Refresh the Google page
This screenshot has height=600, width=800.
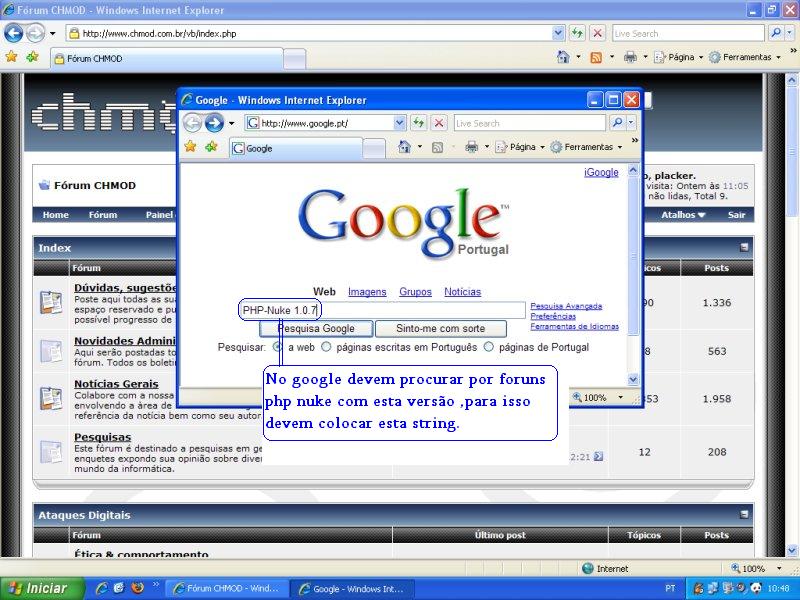(x=418, y=123)
